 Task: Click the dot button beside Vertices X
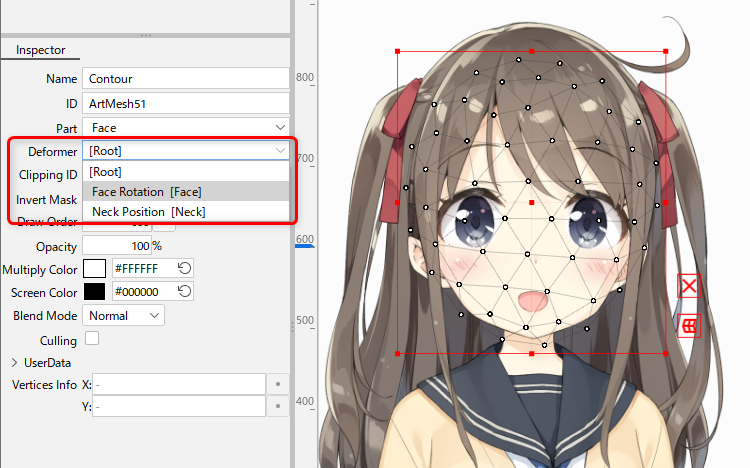point(278,384)
